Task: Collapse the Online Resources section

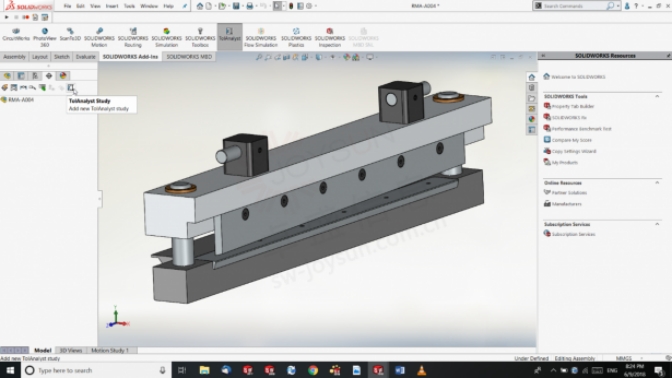Action: click(657, 183)
